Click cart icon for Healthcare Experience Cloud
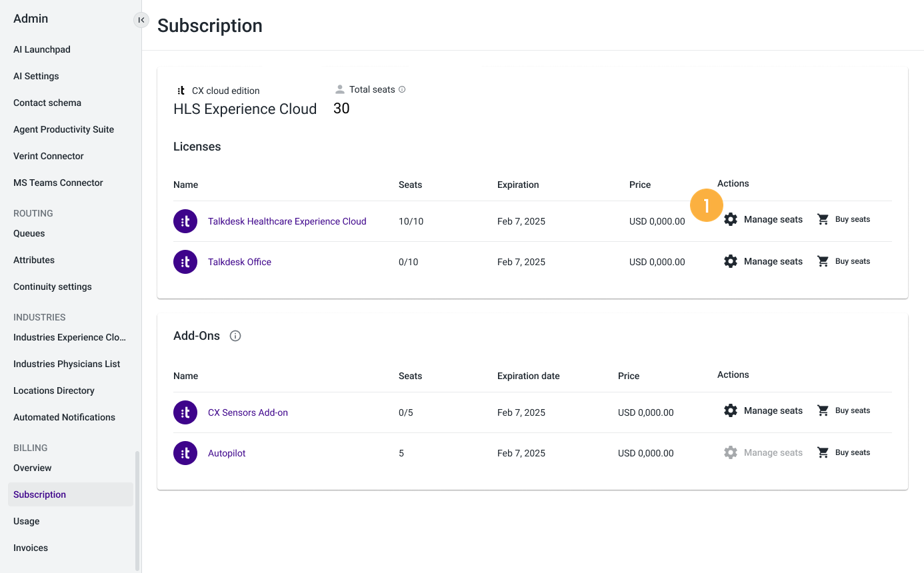This screenshot has width=924, height=573. [x=823, y=219]
